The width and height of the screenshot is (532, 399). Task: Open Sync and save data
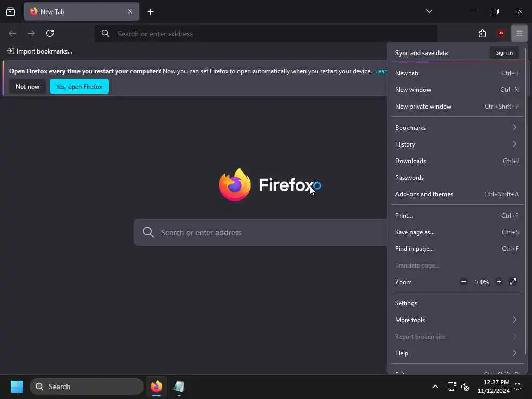[x=421, y=53]
